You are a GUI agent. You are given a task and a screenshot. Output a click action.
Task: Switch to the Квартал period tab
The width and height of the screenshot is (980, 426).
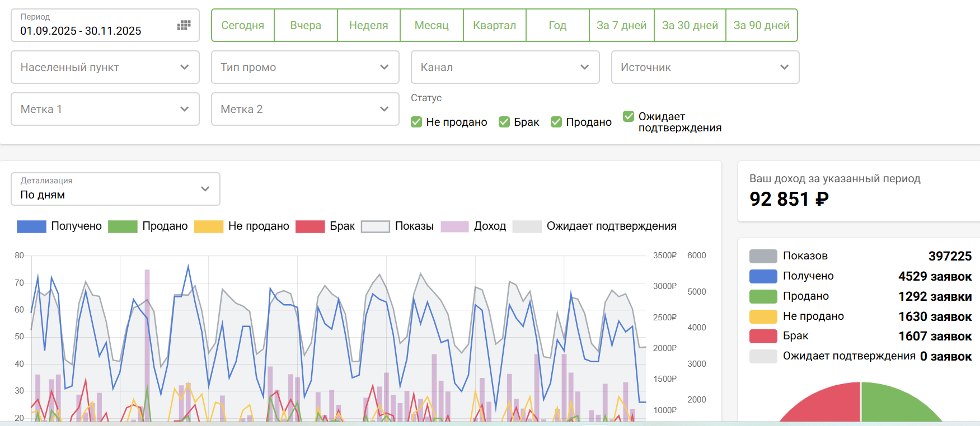click(494, 25)
